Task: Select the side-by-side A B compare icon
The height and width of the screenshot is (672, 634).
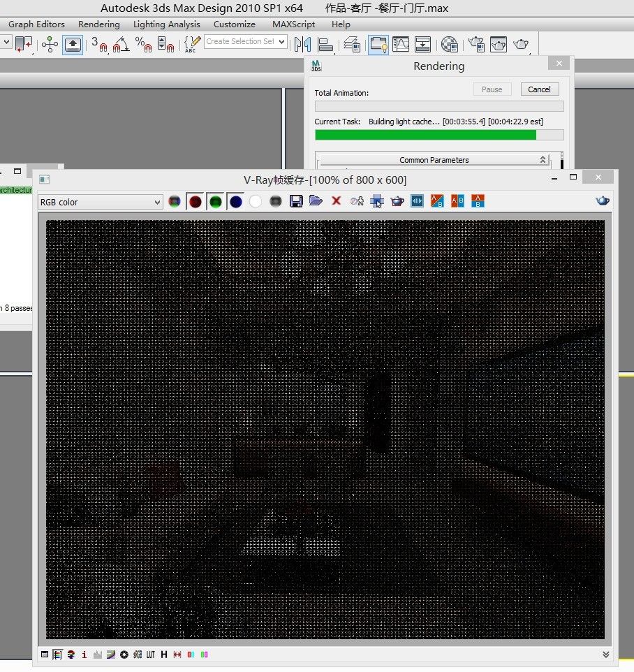Action: [457, 200]
